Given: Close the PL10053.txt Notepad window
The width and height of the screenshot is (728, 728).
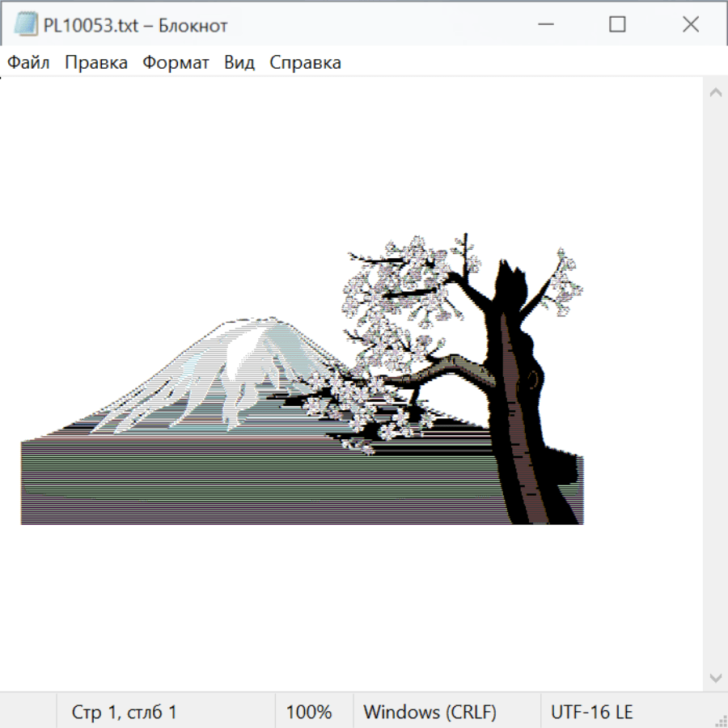Looking at the screenshot, I should (691, 24).
